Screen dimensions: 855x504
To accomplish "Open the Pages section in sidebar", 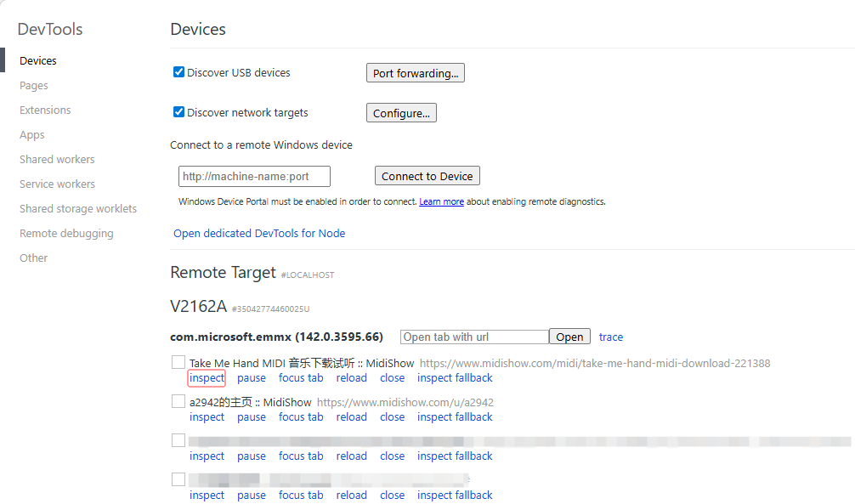I will coord(34,86).
